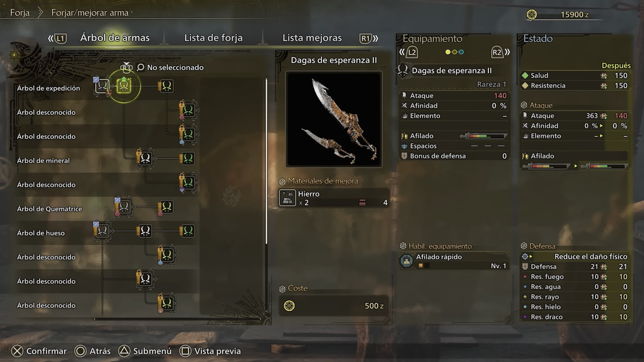This screenshot has width=644, height=362.
Task: Open the Lista mejoras tab
Action: click(x=312, y=38)
